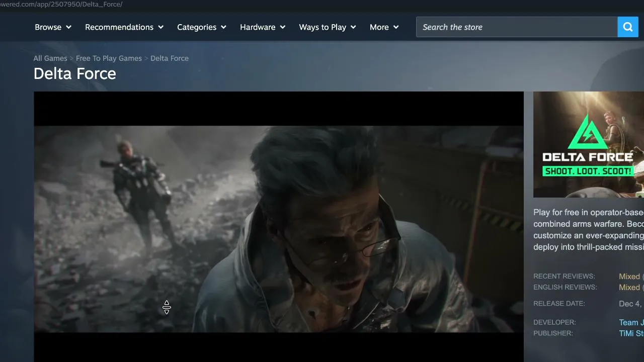Expand the Recommendations dropdown
The height and width of the screenshot is (362, 644).
pyautogui.click(x=124, y=27)
